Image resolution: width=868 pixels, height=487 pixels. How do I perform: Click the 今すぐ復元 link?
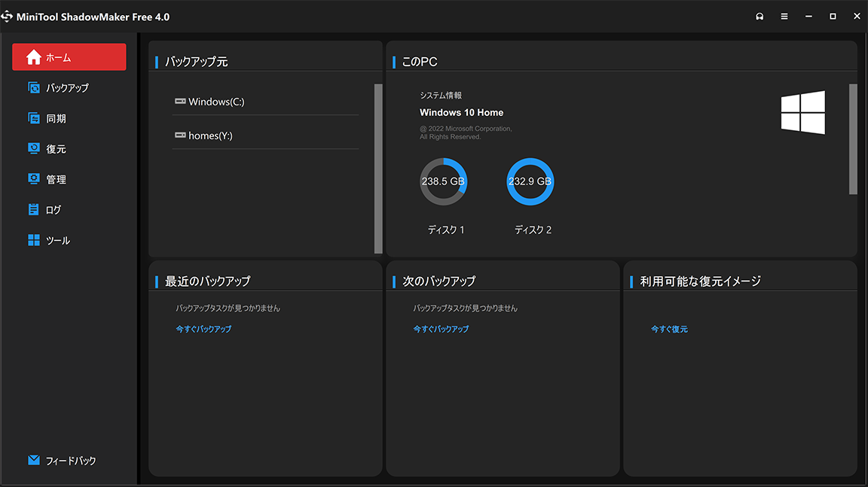tap(669, 330)
